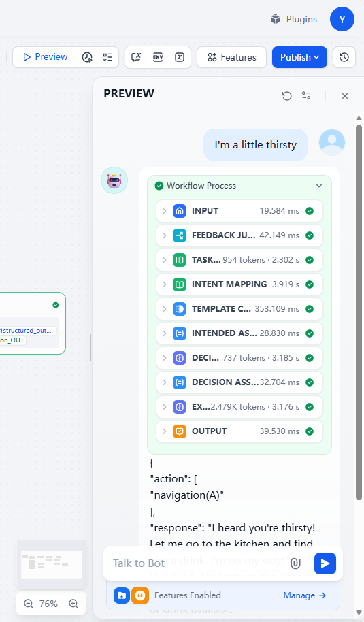Viewport: 364px width, 622px height.
Task: Click the canvas node success checkmark
Action: [56, 305]
